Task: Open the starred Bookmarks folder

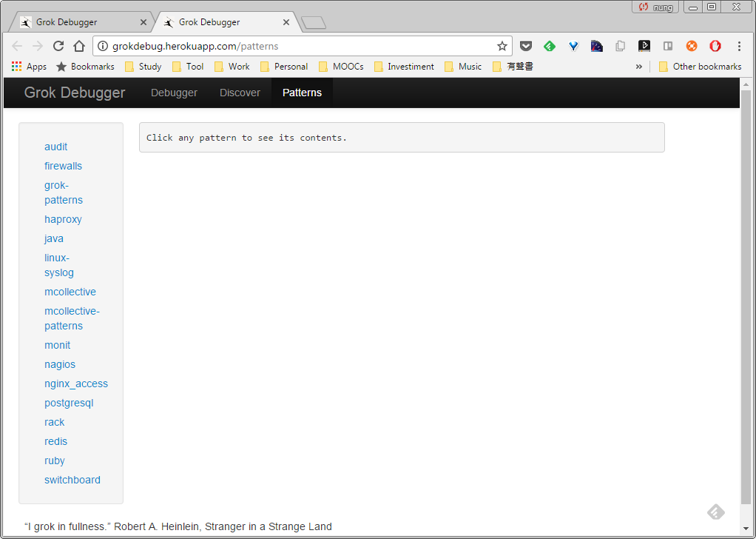Action: 85,67
